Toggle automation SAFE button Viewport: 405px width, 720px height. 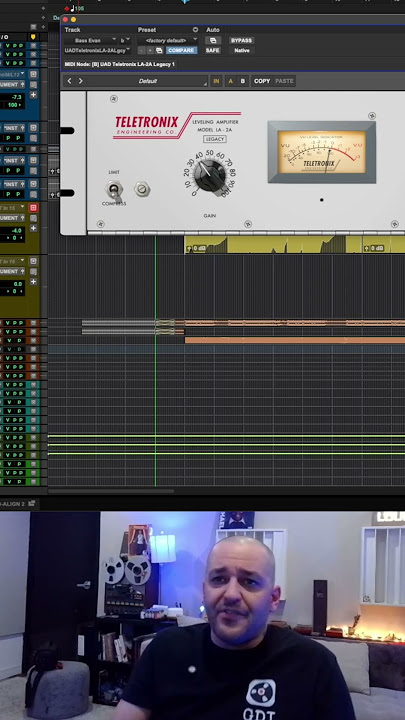(213, 51)
